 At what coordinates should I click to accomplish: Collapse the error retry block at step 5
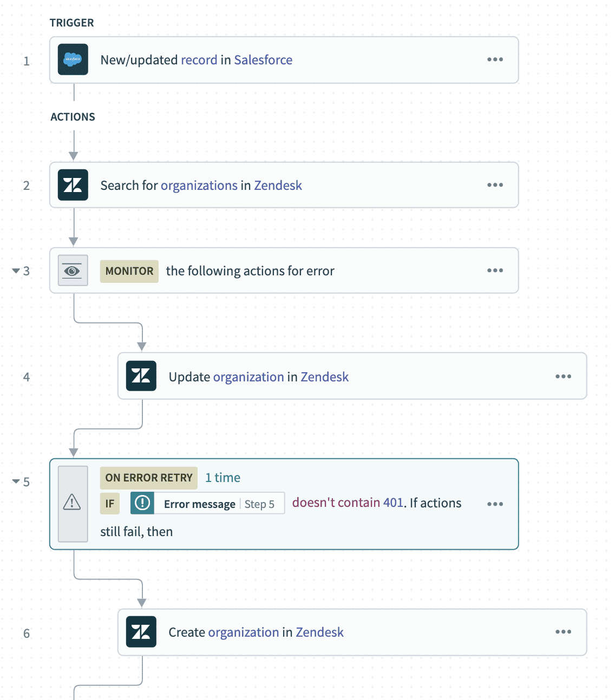tap(16, 481)
